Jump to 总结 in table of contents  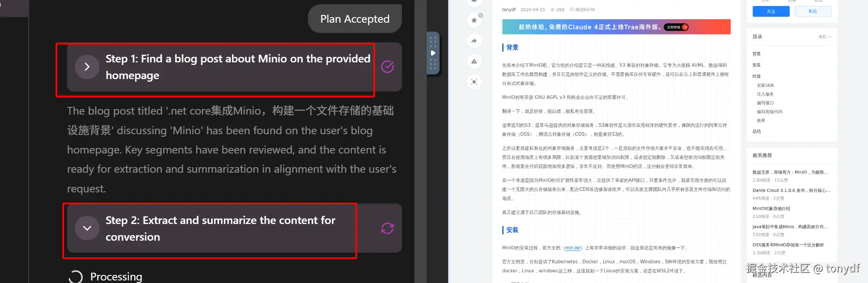pos(757,131)
